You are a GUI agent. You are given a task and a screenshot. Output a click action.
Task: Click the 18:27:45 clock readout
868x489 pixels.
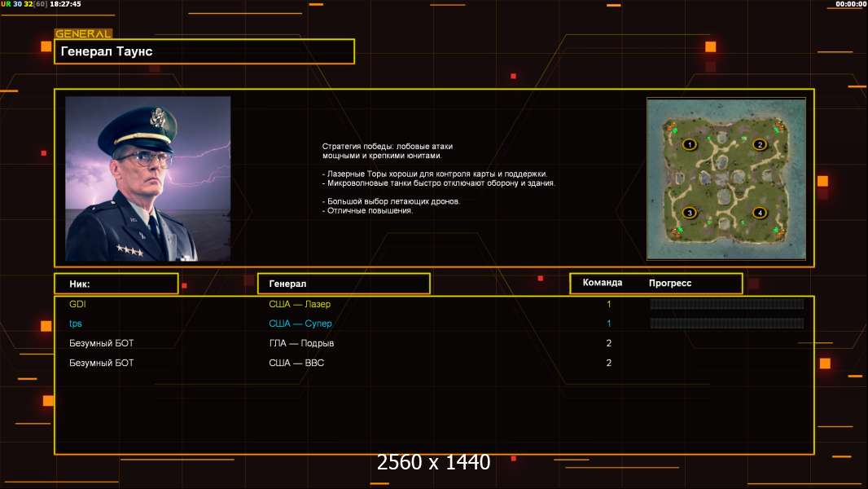(x=65, y=4)
